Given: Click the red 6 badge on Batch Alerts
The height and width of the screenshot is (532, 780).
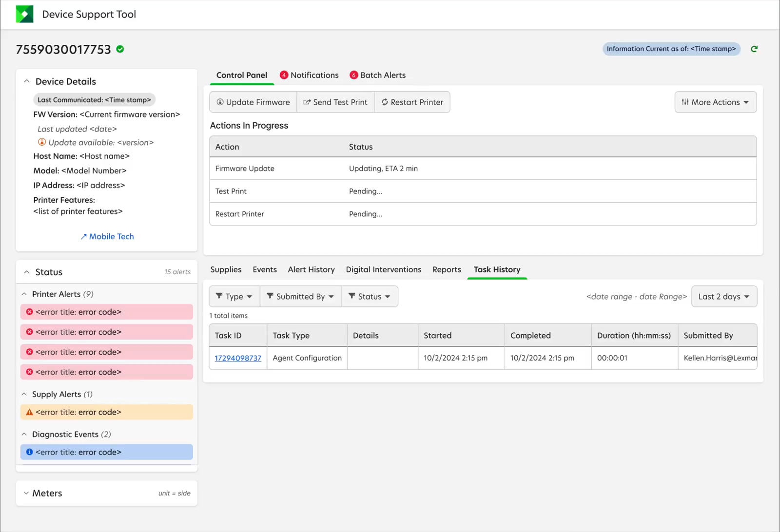Looking at the screenshot, I should 354,75.
